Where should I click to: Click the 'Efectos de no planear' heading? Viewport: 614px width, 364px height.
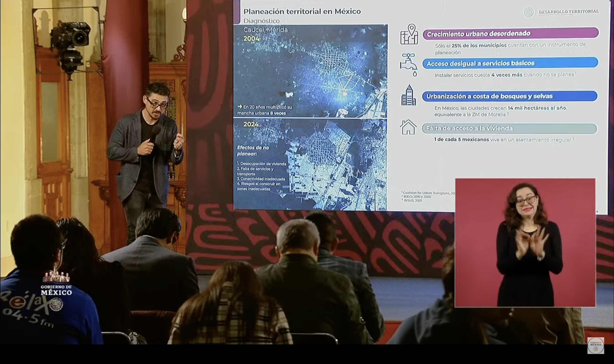253,151
